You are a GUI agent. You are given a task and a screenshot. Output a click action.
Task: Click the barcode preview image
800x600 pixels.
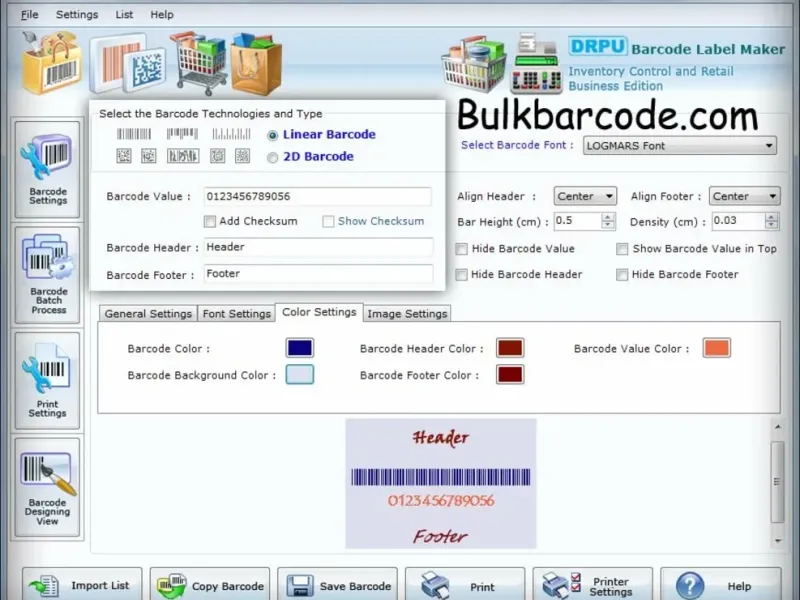tap(441, 484)
